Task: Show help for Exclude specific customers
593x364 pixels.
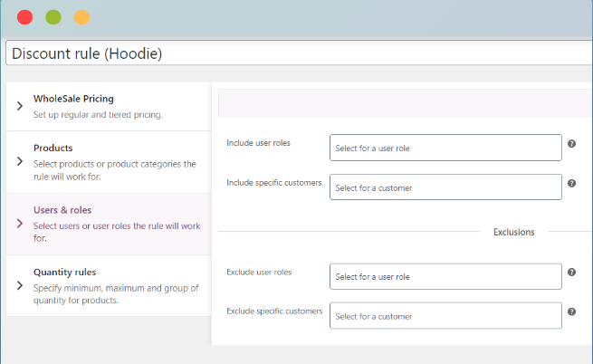Action: pyautogui.click(x=571, y=311)
